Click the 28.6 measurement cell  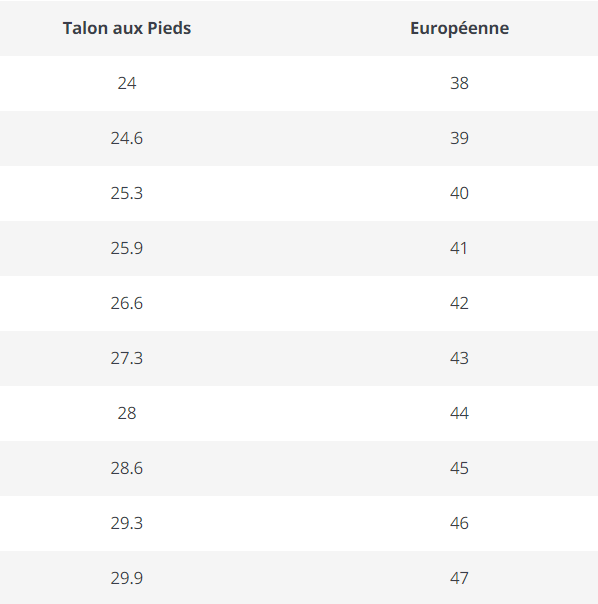coord(127,468)
